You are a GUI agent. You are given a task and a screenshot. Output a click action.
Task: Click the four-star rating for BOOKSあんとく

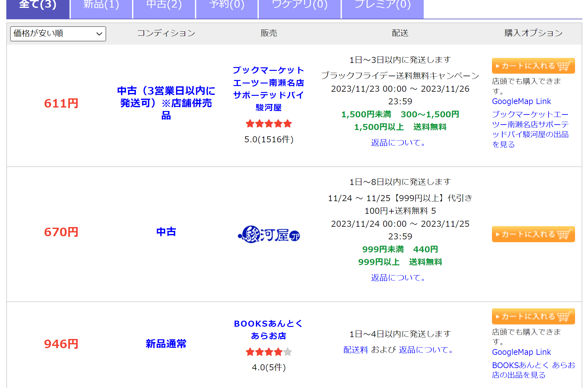(x=269, y=352)
